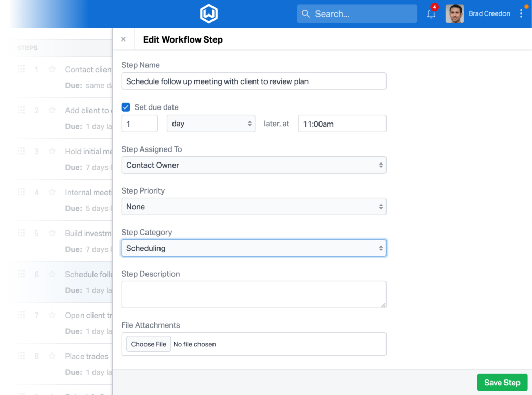Open notifications via the bell icon
The height and width of the screenshot is (395, 532).
(431, 14)
